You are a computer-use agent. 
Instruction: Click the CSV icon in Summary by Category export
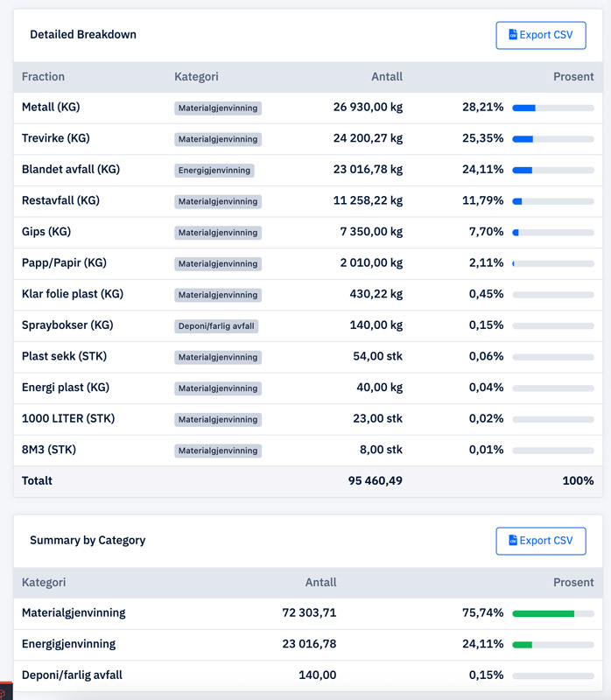(x=513, y=541)
